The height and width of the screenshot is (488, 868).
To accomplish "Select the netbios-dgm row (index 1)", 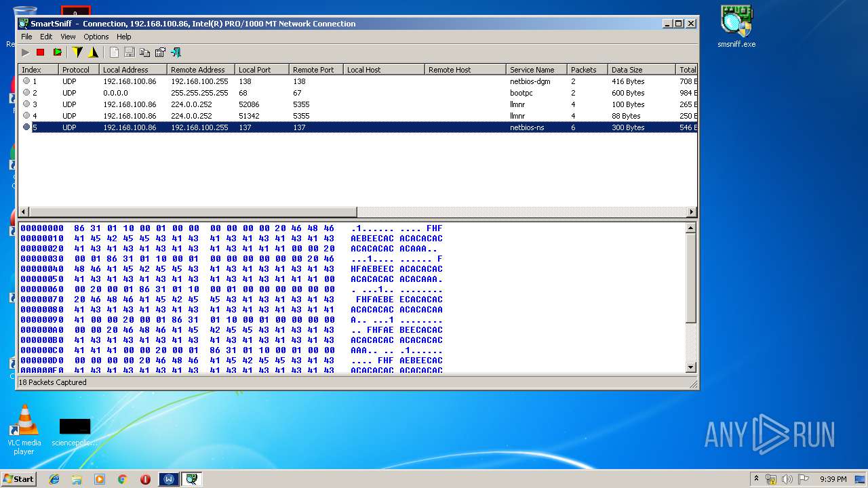I will (357, 81).
